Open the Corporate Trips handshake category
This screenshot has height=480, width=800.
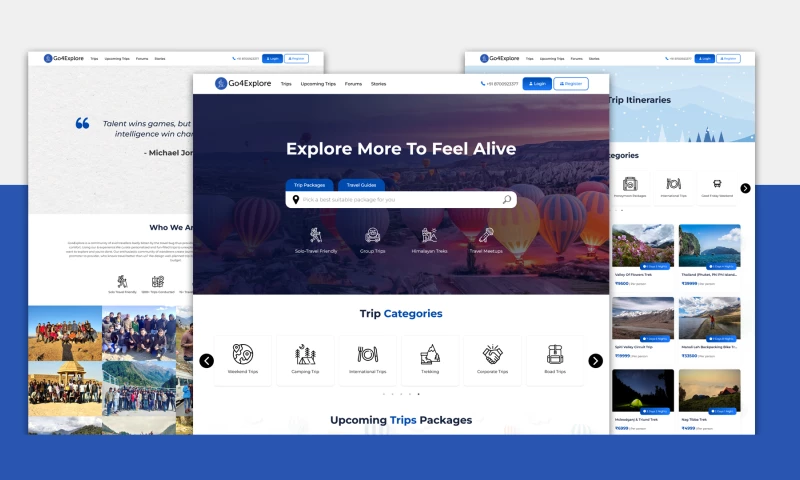click(x=492, y=360)
